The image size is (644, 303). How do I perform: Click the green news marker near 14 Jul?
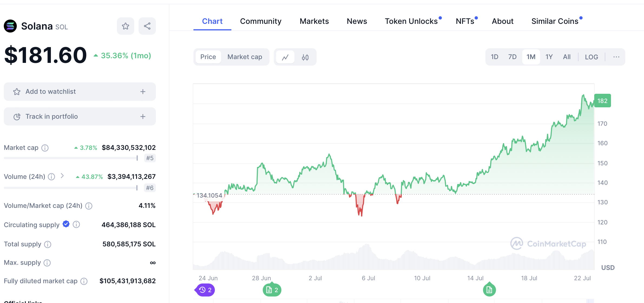point(489,290)
